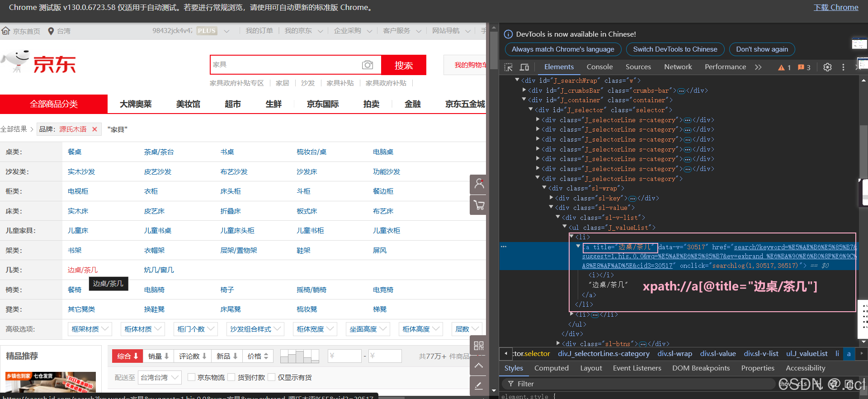Open the 柜体高度 dropdown

click(x=420, y=329)
